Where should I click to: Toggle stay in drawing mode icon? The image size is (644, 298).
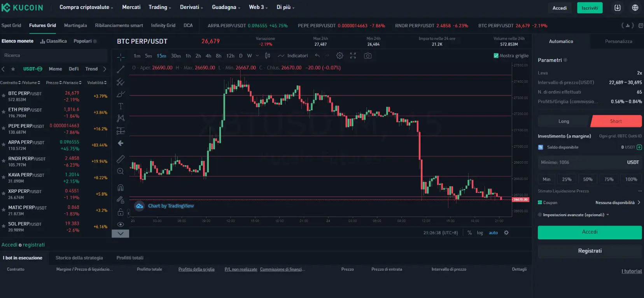click(x=121, y=200)
